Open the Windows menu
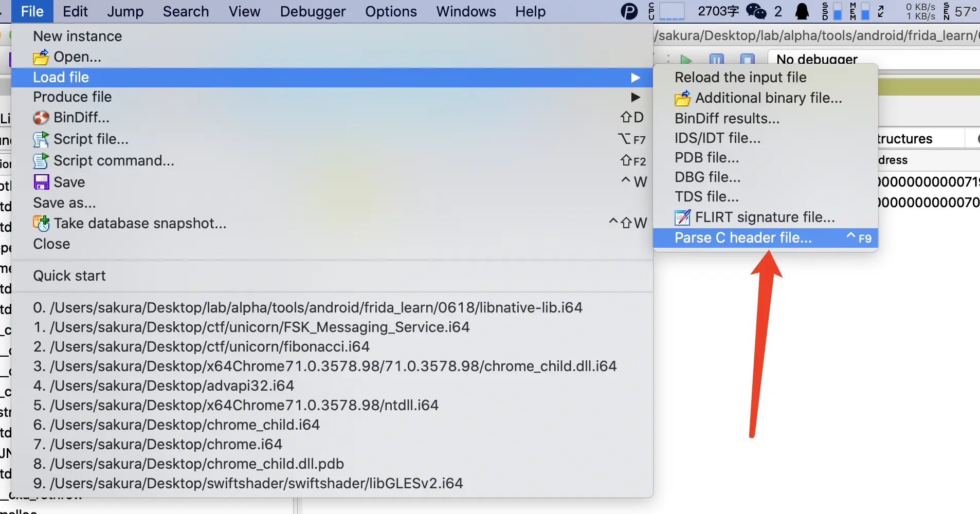This screenshot has width=980, height=514. coord(466,11)
